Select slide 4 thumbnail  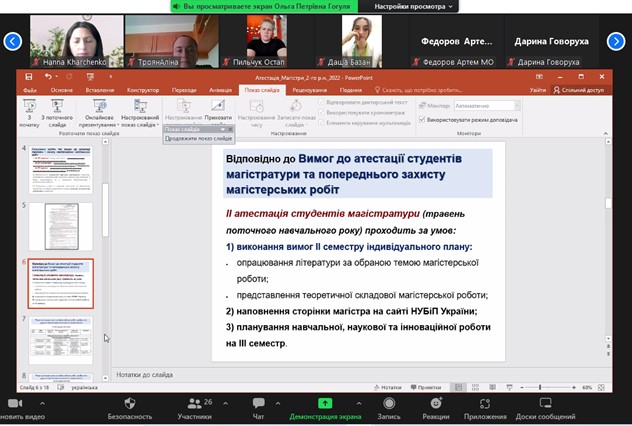[61, 170]
